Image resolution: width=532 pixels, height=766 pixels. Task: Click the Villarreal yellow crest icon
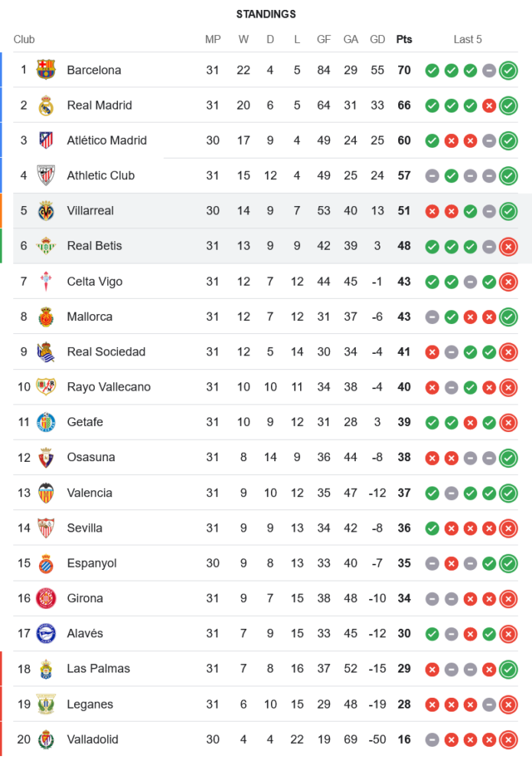point(46,211)
